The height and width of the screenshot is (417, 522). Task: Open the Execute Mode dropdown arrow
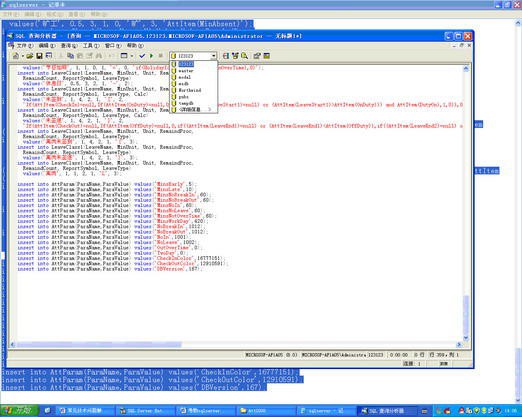tap(132, 56)
